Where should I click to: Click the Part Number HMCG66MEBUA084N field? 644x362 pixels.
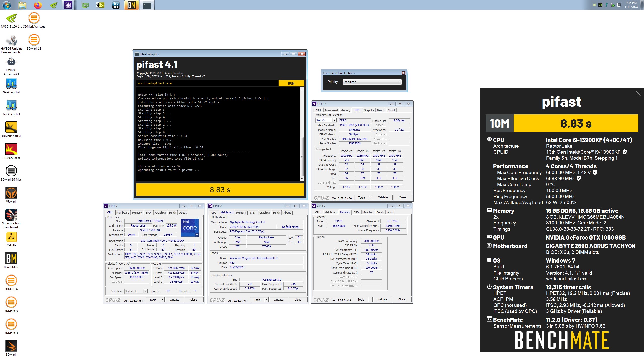tap(354, 139)
